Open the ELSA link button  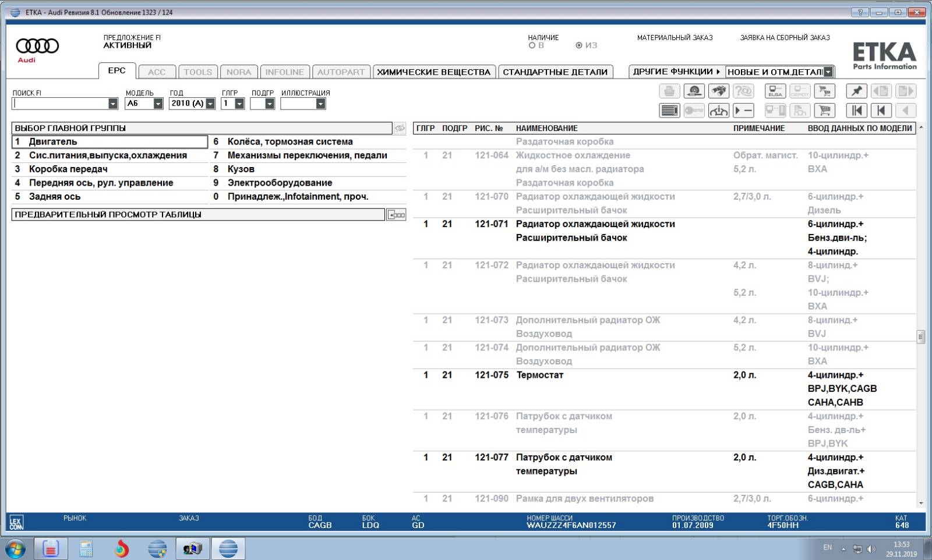tap(775, 91)
